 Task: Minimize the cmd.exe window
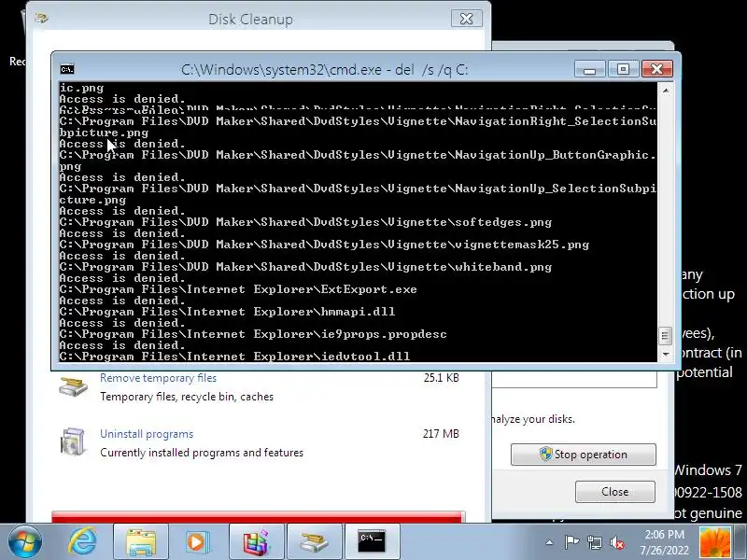(590, 69)
